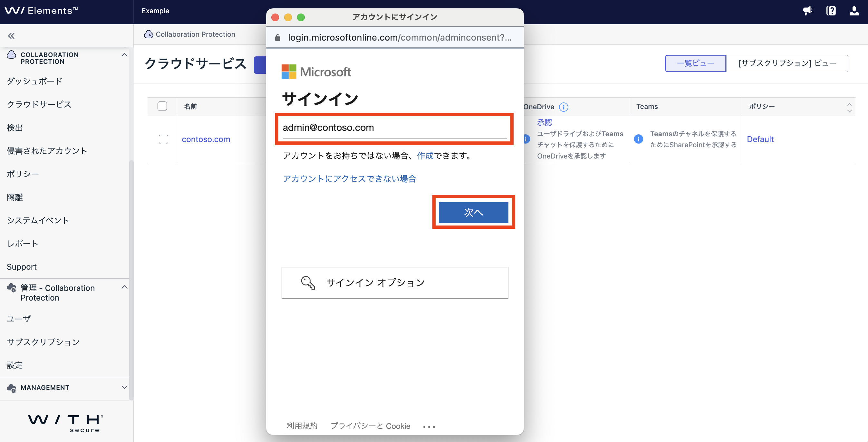Viewport: 868px width, 442px height.
Task: Click the 名前 column header
Action: click(190, 106)
